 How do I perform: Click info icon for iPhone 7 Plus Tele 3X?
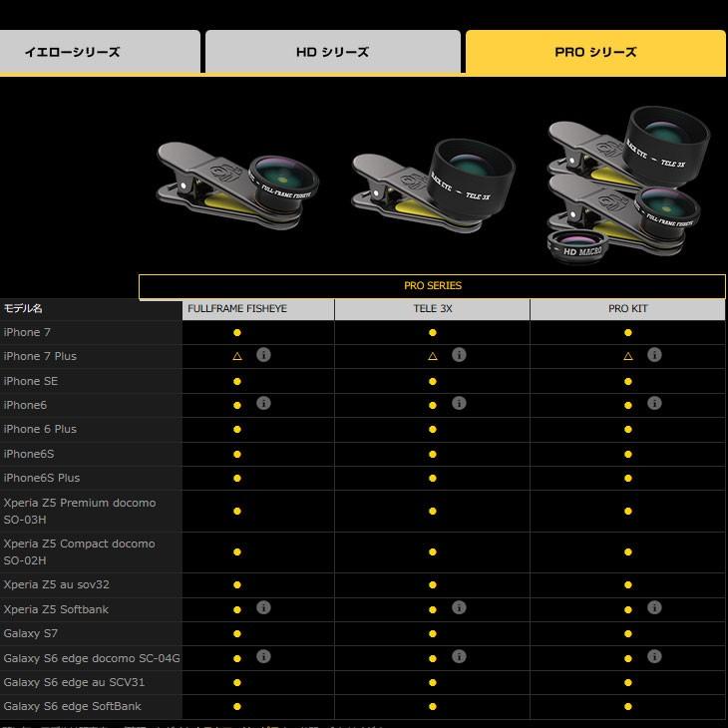(459, 355)
